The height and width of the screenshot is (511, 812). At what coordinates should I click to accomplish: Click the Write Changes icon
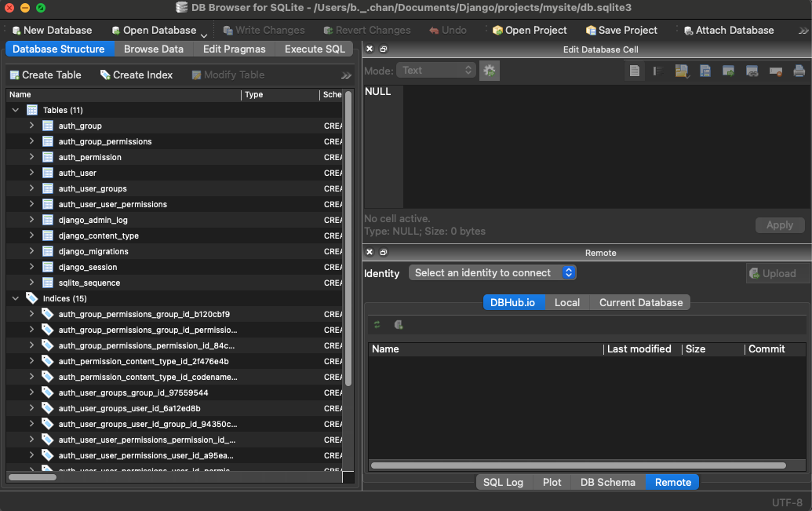[x=228, y=31]
